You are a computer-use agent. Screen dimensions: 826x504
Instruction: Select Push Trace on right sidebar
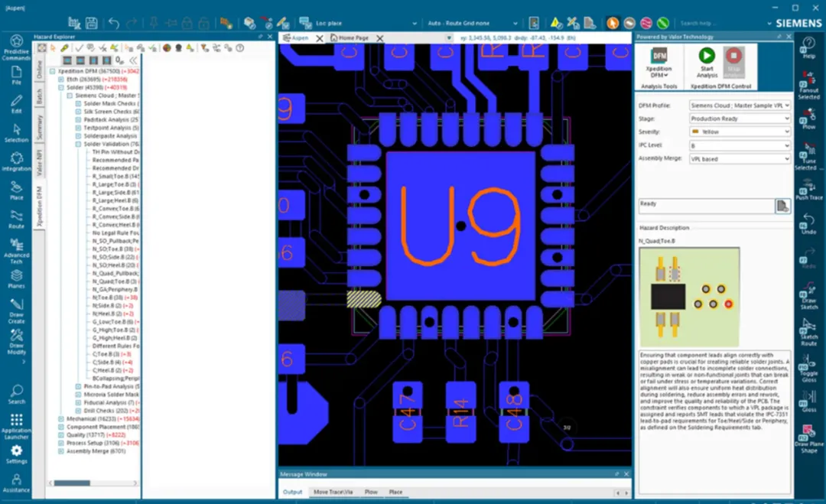tap(809, 190)
